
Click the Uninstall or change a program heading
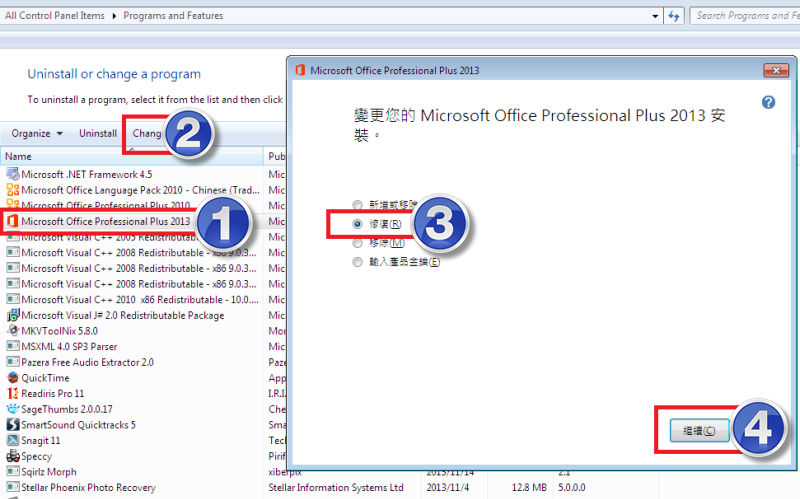(114, 74)
